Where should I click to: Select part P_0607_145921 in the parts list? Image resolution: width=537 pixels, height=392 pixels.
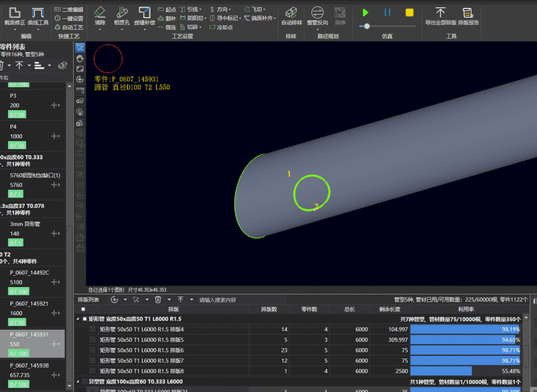(33, 314)
